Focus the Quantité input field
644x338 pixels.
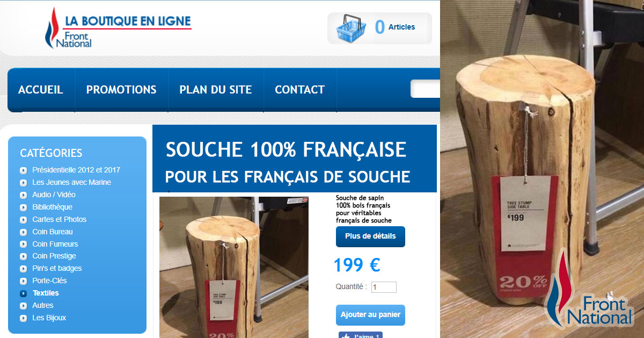point(384,287)
